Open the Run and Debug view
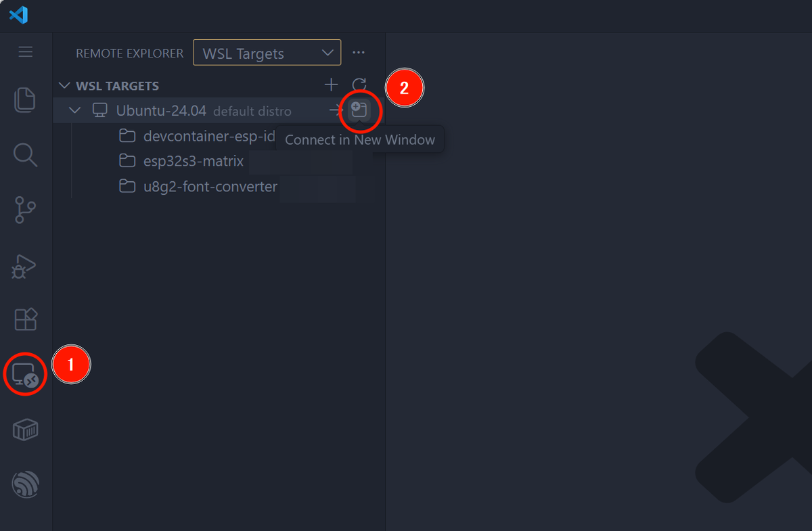The image size is (812, 531). pyautogui.click(x=25, y=266)
